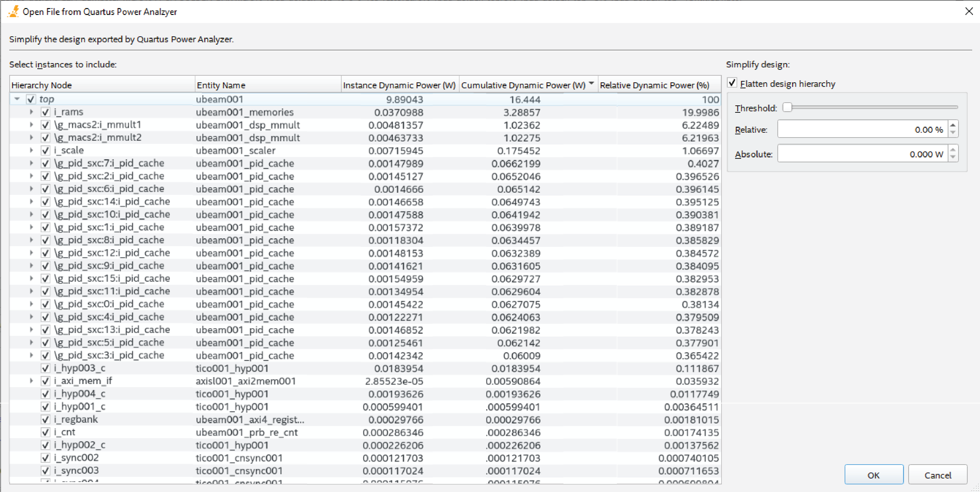Expand the i_axi_mem_if node

click(x=32, y=381)
